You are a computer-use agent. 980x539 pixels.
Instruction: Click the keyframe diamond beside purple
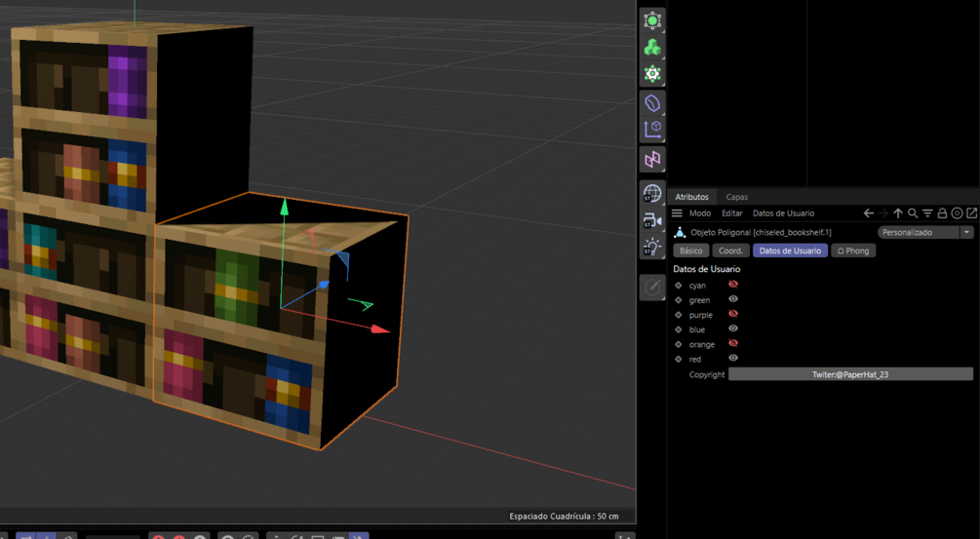point(678,315)
